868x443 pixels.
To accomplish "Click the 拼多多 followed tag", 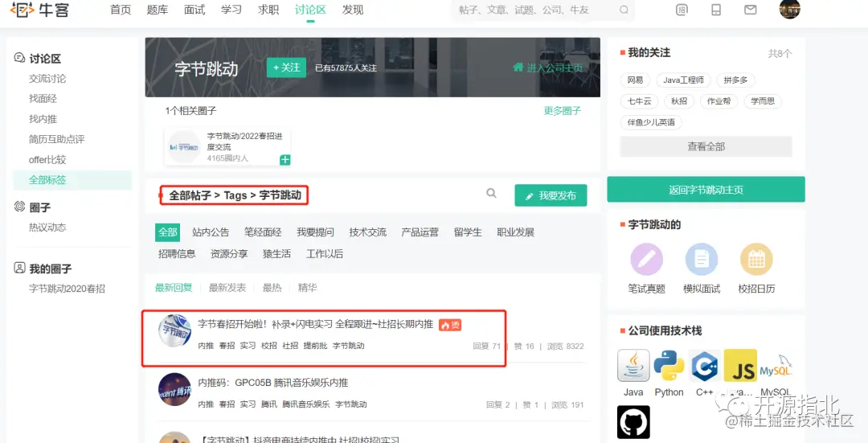I will (735, 80).
